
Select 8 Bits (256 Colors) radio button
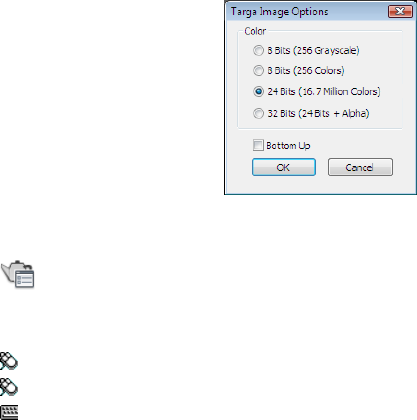pos(258,71)
